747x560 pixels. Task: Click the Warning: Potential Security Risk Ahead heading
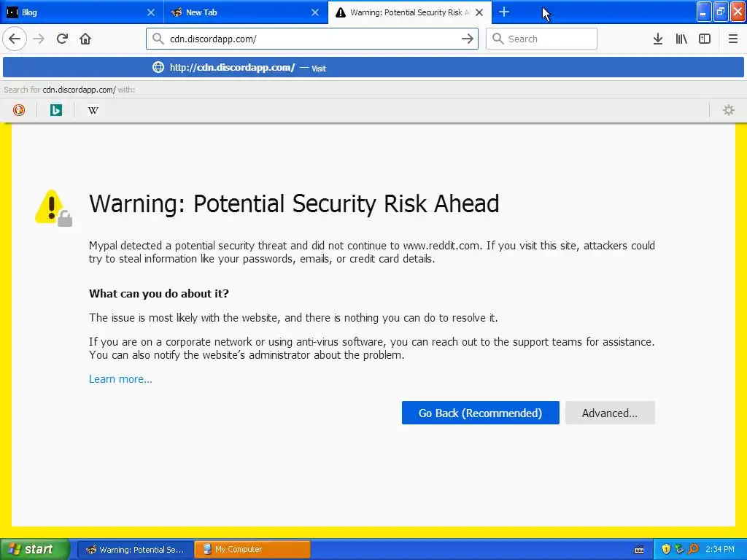click(x=294, y=204)
